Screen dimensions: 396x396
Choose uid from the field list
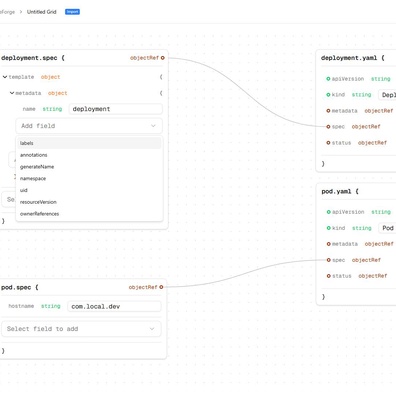pos(89,190)
